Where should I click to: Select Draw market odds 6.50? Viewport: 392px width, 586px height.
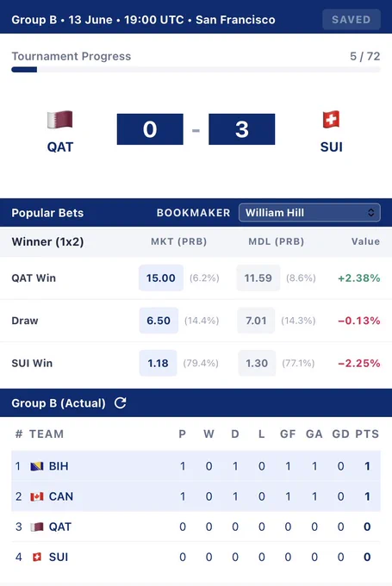point(159,321)
